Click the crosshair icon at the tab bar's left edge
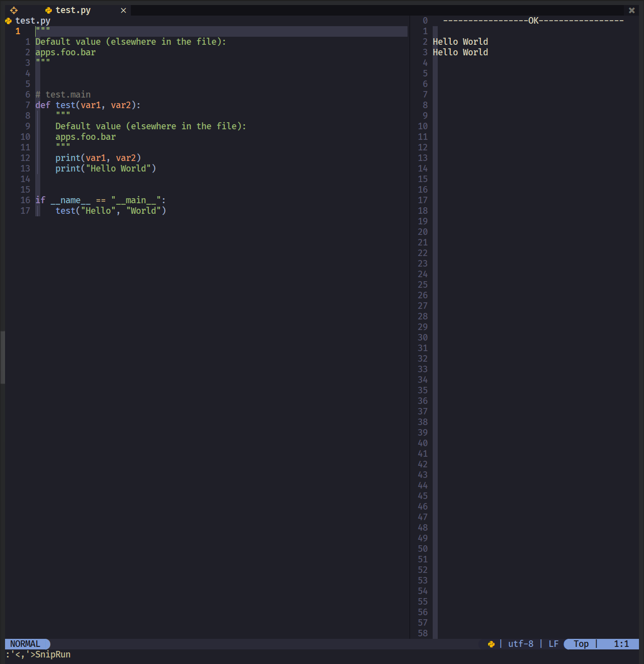 pyautogui.click(x=14, y=10)
